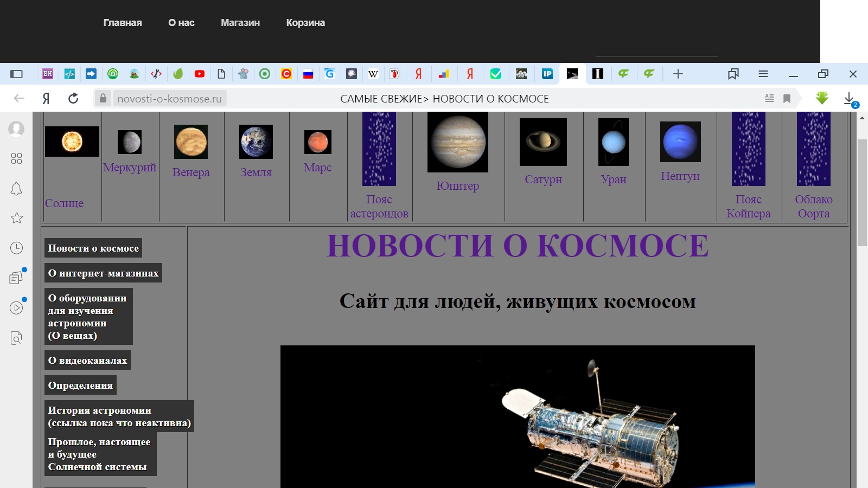This screenshot has width=868, height=488.
Task: Open the "Солнце" link
Action: (64, 203)
